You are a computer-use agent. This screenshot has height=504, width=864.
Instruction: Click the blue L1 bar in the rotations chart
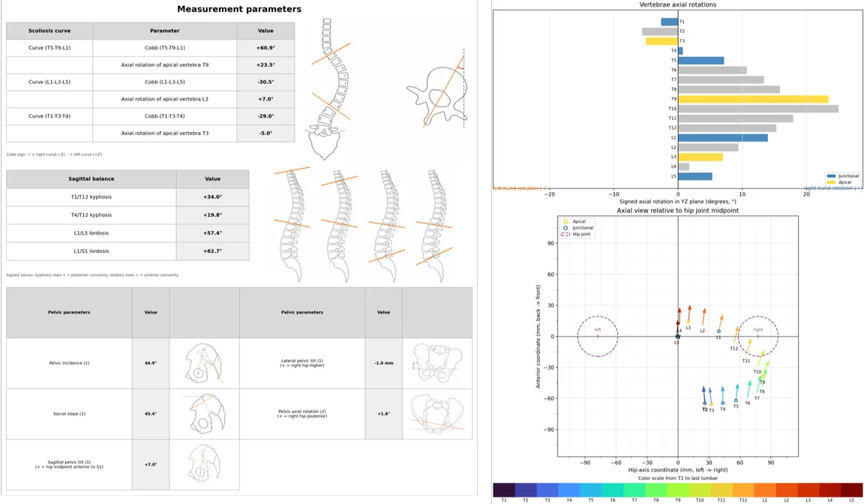tap(723, 138)
